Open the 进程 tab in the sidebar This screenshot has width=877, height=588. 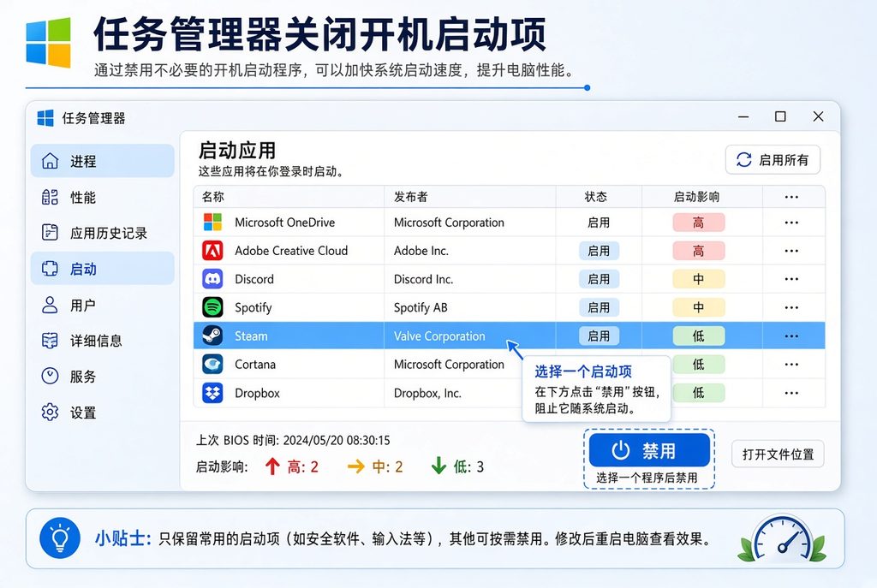click(103, 161)
